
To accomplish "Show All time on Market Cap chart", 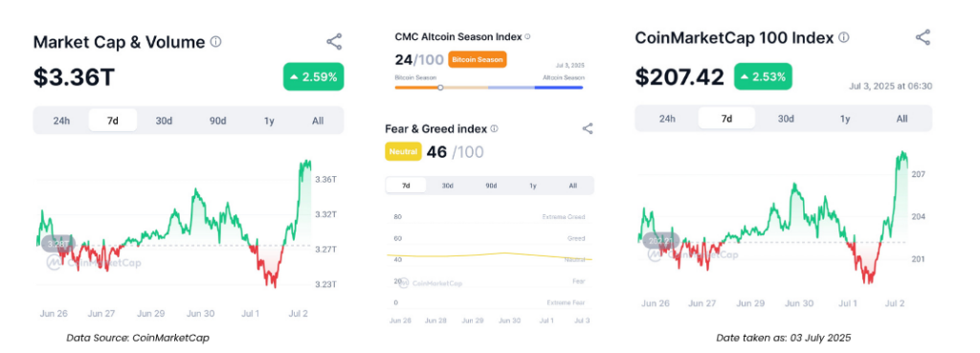I will tap(318, 121).
